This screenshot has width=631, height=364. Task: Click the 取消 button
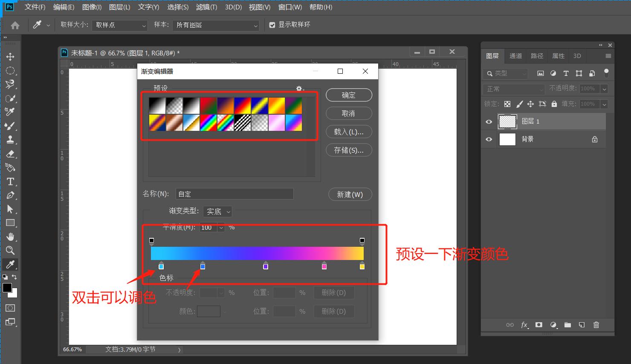(349, 113)
